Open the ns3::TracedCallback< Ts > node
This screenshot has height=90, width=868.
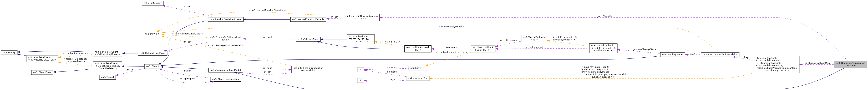point(534,38)
